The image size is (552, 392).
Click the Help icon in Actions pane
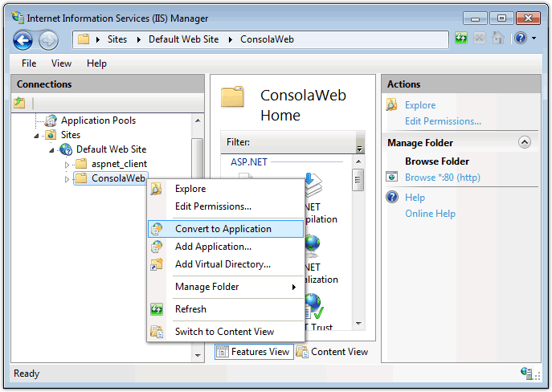[392, 197]
